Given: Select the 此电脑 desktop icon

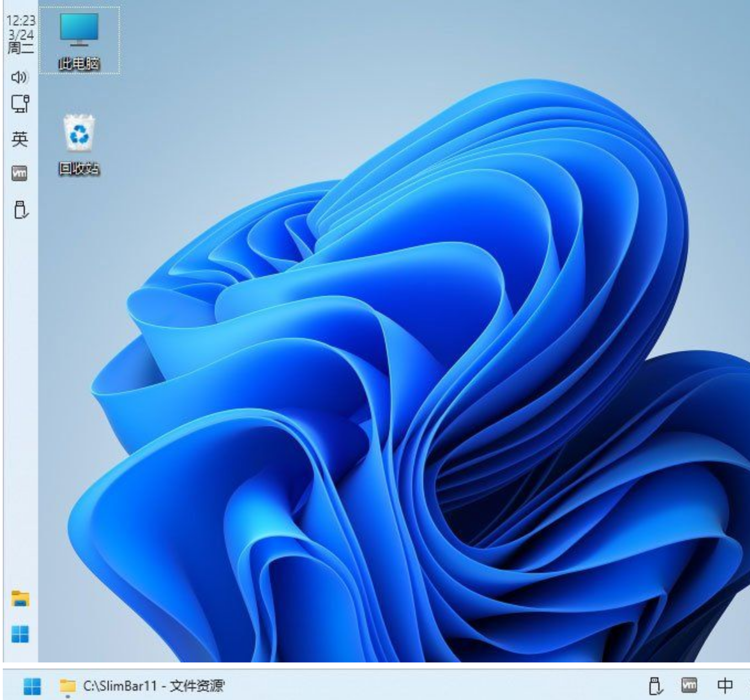Looking at the screenshot, I should click(x=79, y=41).
